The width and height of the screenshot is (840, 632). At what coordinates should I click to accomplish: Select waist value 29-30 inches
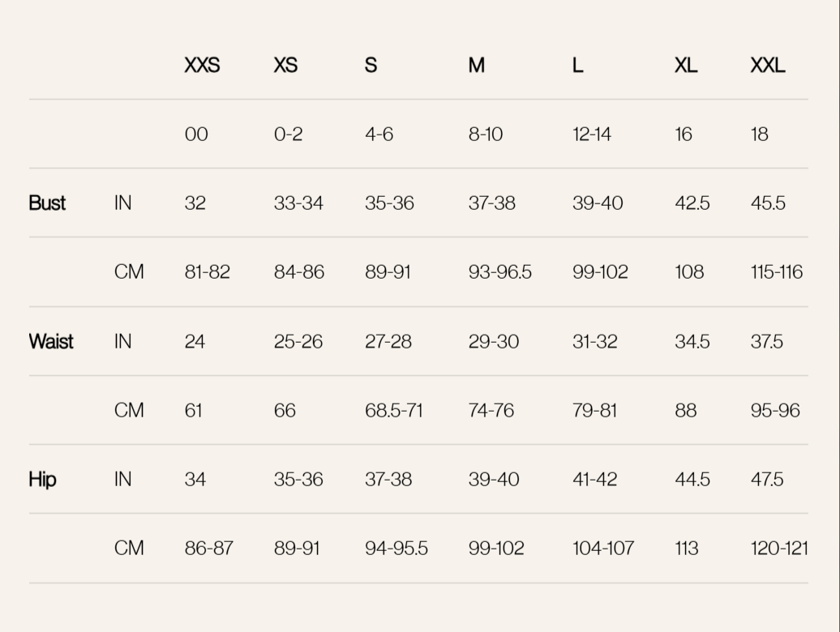coord(494,342)
